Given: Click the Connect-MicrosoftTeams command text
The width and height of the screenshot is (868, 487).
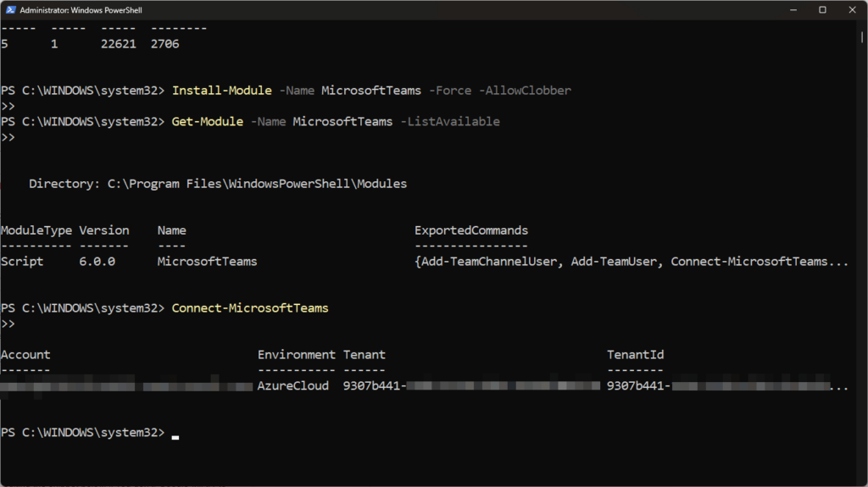Looking at the screenshot, I should [250, 308].
